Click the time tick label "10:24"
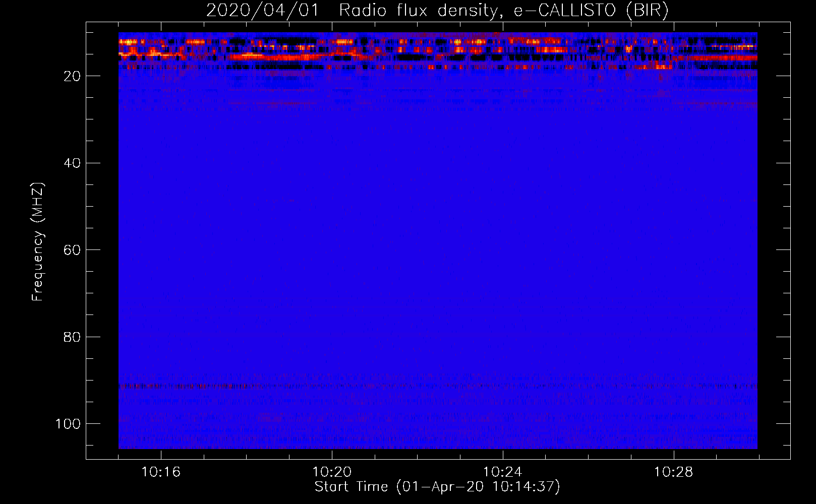The height and width of the screenshot is (504, 816). point(503,472)
